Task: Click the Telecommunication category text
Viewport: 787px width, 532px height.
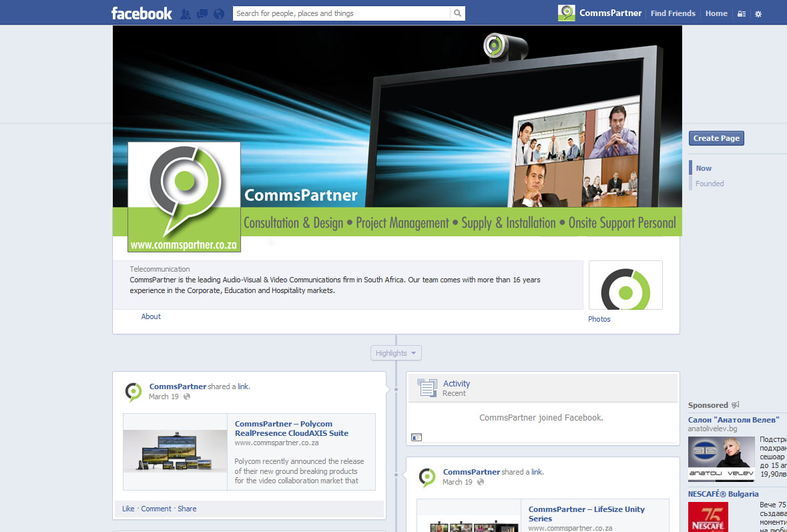Action: [160, 269]
